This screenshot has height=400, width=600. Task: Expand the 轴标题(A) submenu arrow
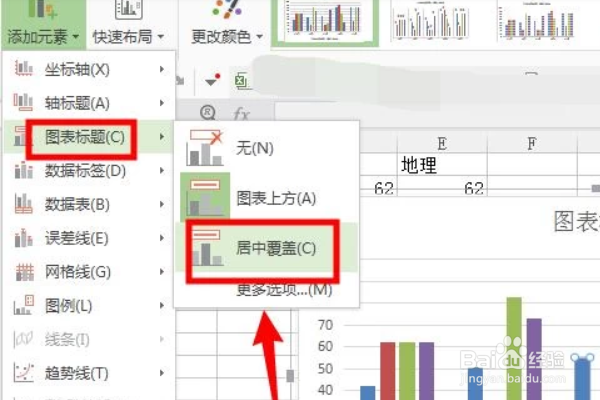tap(162, 103)
